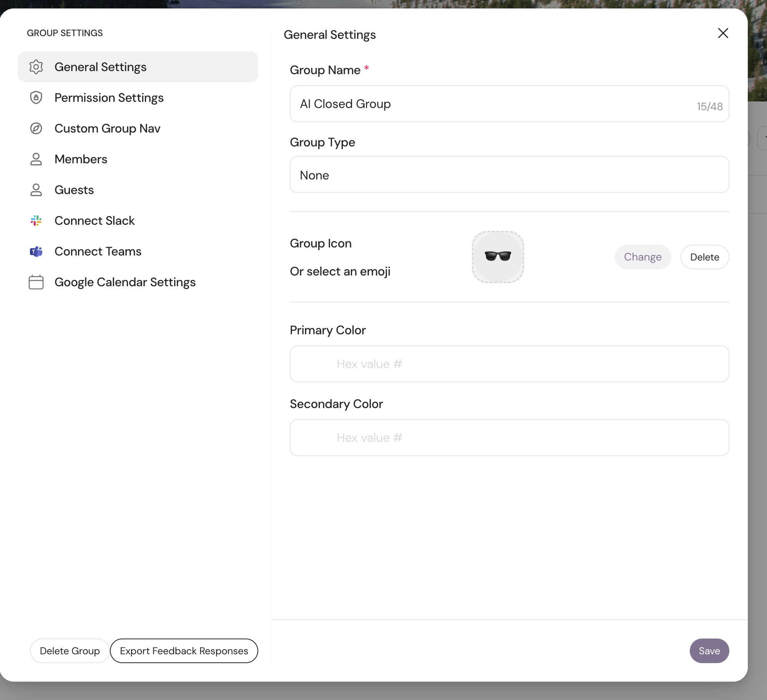Close the group settings dialog

(x=723, y=33)
